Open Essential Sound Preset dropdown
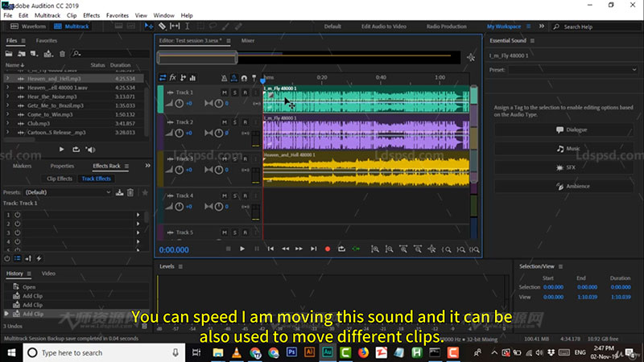The image size is (644, 362). coord(573,70)
